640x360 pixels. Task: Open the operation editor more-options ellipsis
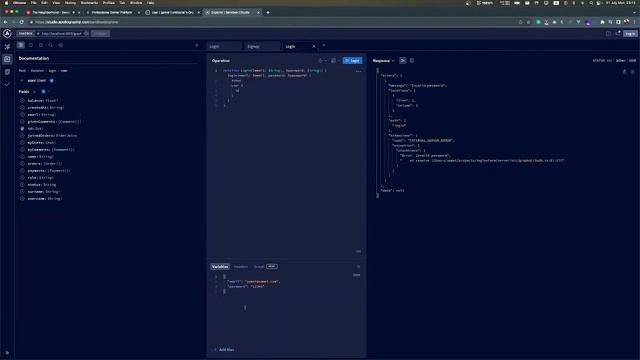[358, 71]
